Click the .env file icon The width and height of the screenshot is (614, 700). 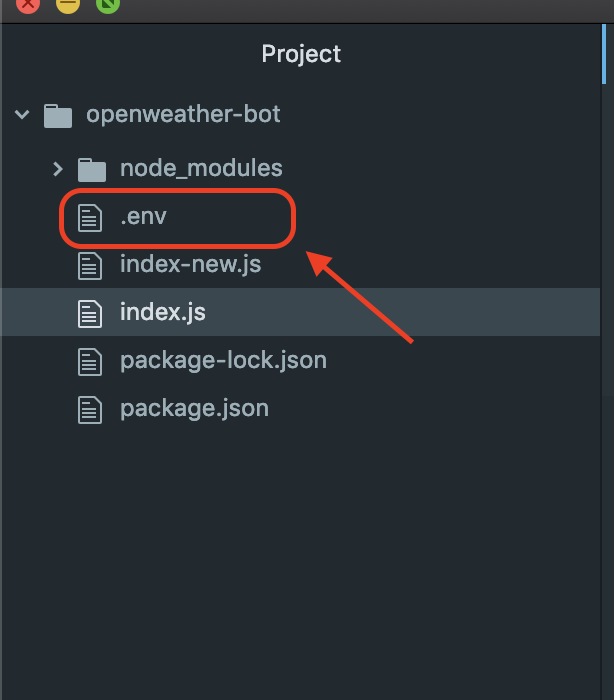coord(91,217)
